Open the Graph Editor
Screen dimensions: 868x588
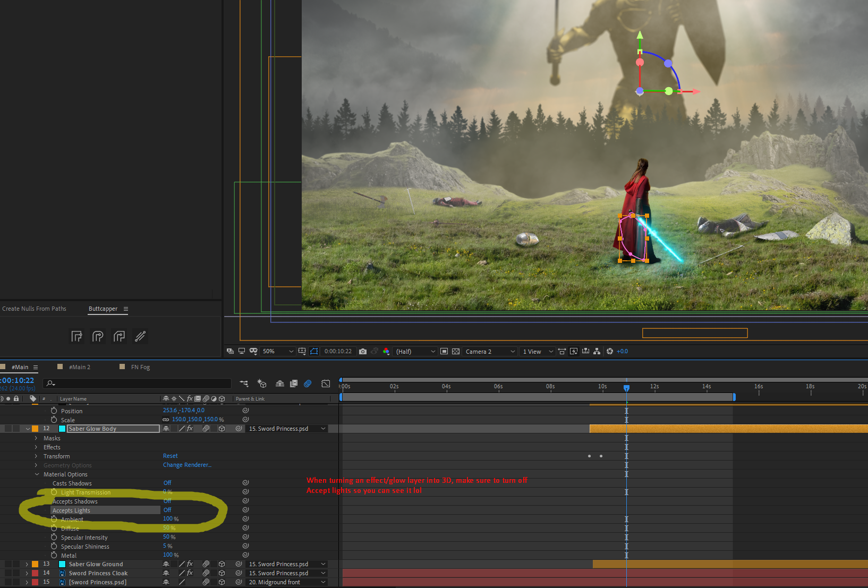click(x=326, y=384)
